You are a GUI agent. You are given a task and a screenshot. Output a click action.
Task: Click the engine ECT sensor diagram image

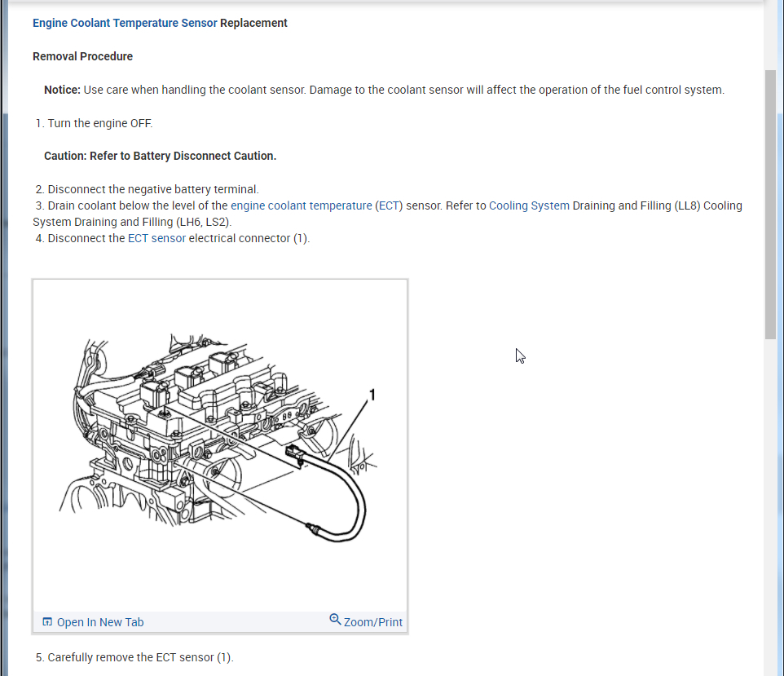(220, 445)
